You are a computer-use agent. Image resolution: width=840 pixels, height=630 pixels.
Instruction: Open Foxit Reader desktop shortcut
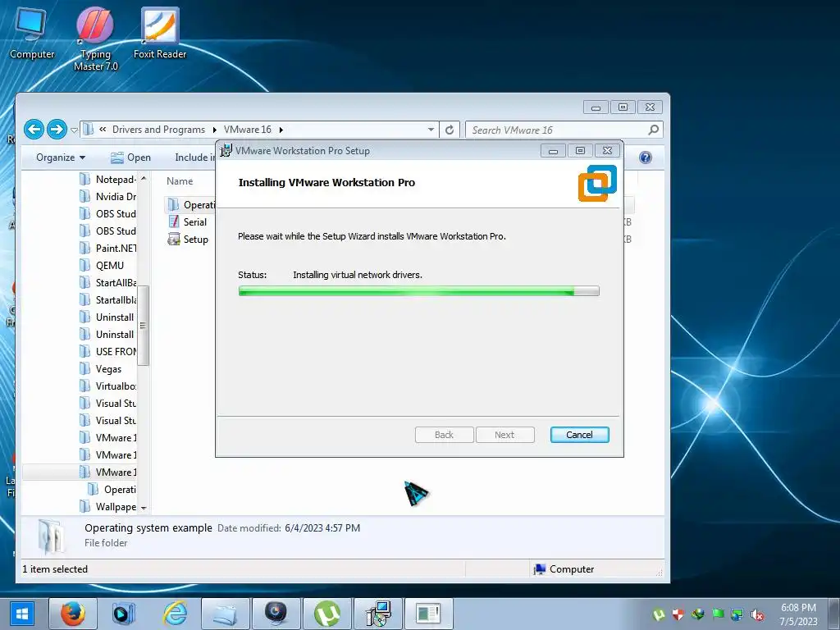(160, 33)
